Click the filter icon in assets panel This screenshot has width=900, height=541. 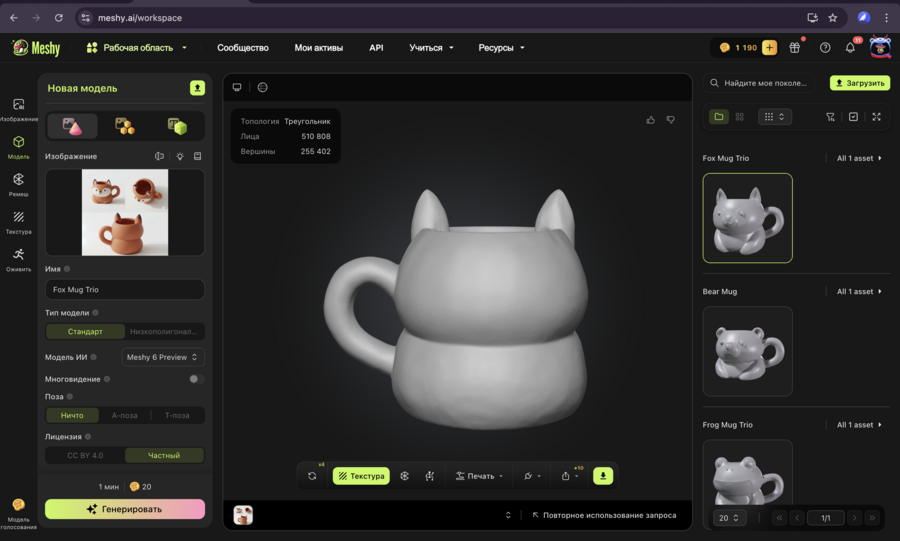830,117
